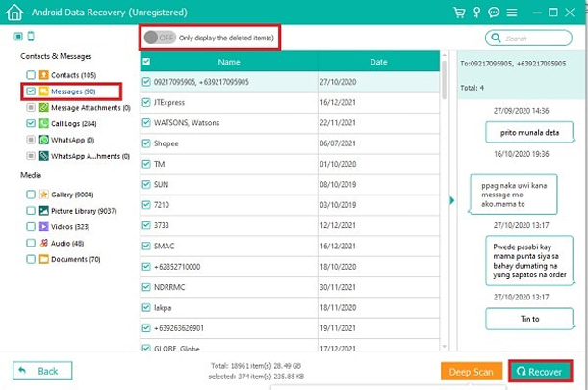Check the Contacts (105) checkbox
588x390 pixels.
(31, 75)
